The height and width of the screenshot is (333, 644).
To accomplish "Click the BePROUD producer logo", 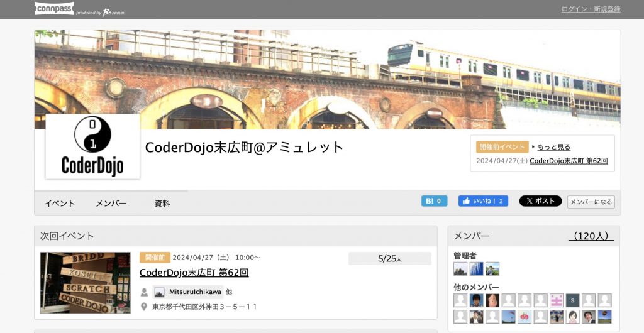I will click(x=113, y=13).
